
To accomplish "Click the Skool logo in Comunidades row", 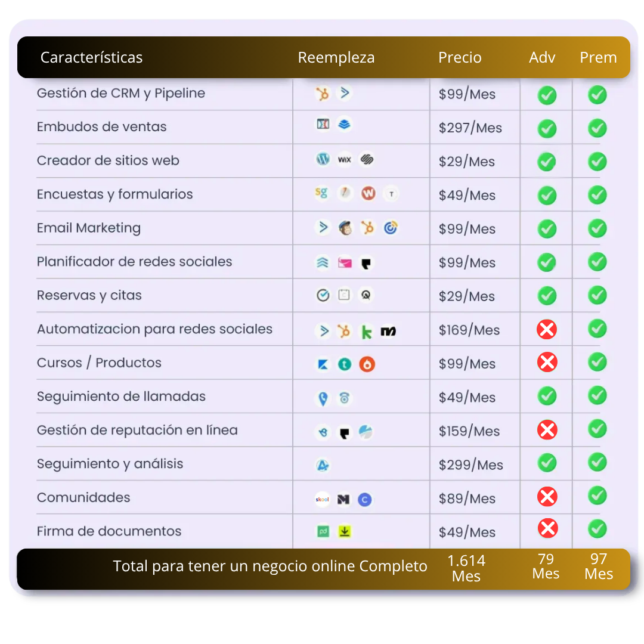I will pos(323,500).
